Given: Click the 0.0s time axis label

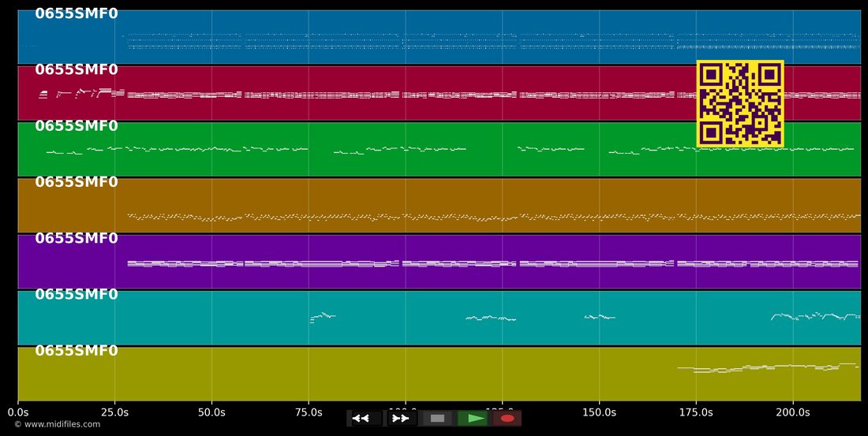Looking at the screenshot, I should coord(17,412).
